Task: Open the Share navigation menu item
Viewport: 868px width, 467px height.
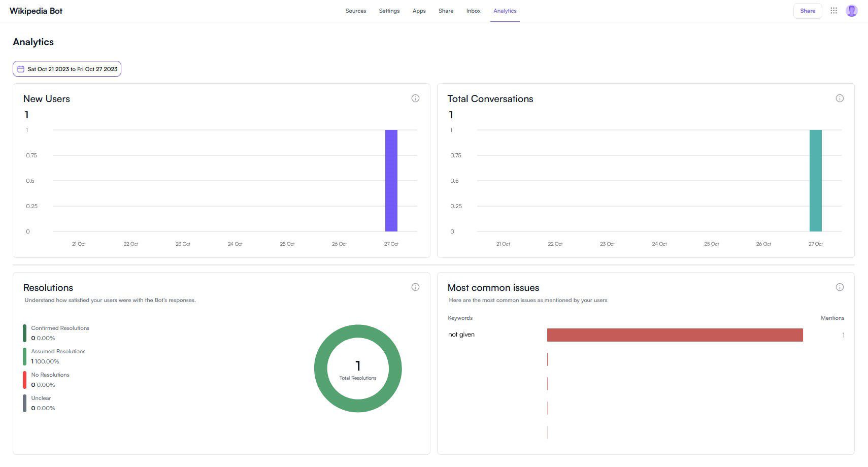Action: 446,11
